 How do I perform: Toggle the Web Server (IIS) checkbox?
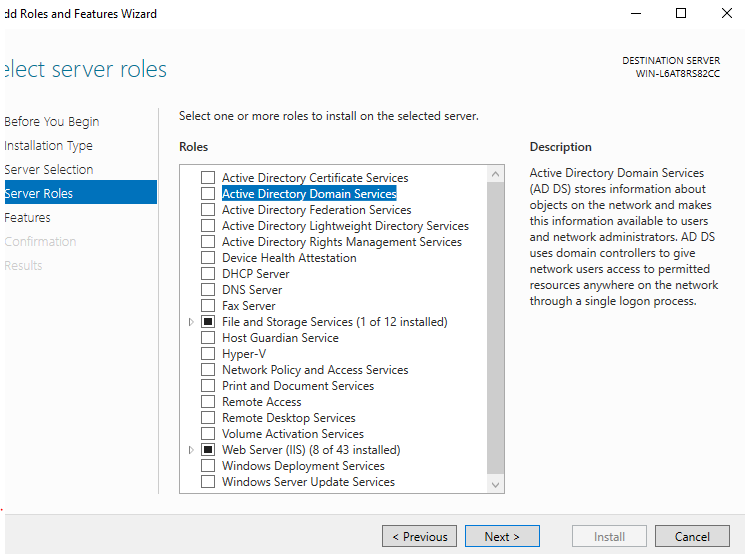pos(208,449)
